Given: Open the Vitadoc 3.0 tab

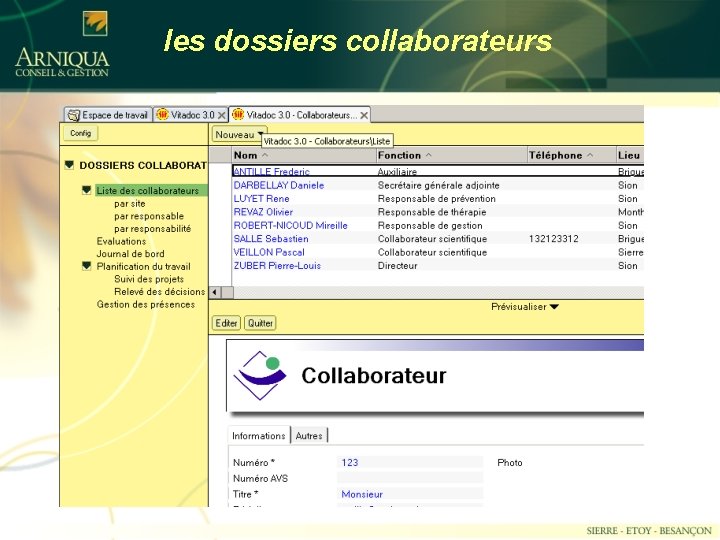Looking at the screenshot, I should coord(191,115).
